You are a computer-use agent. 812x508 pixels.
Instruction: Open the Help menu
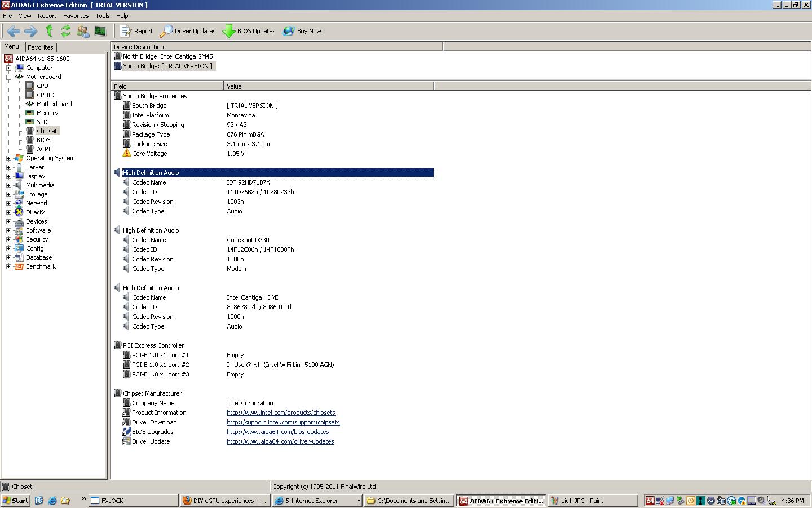click(122, 16)
